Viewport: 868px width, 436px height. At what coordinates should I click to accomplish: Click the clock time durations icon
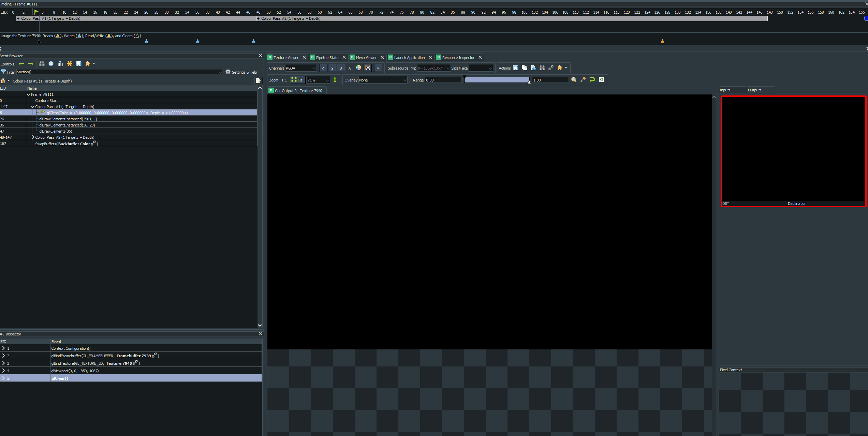(51, 64)
